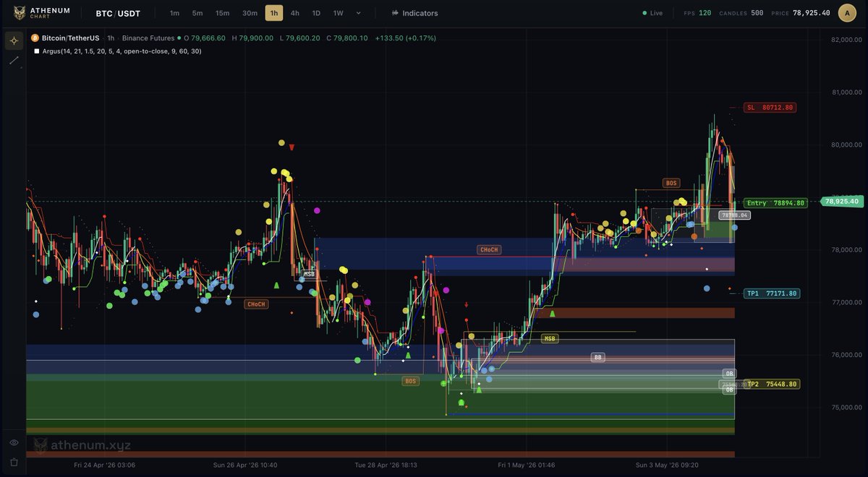Image resolution: width=868 pixels, height=477 pixels.
Task: Click the FPS 120 readout
Action: coord(697,13)
